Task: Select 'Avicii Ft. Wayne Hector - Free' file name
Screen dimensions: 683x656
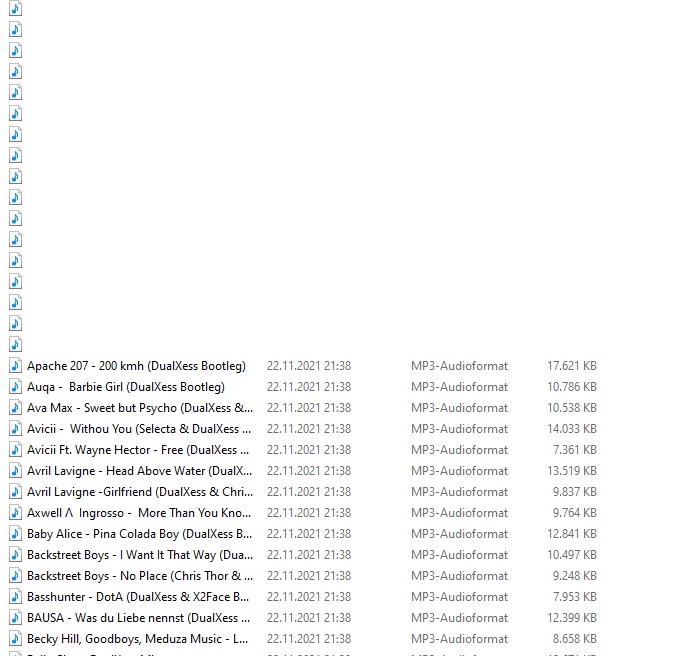Action: click(x=138, y=450)
